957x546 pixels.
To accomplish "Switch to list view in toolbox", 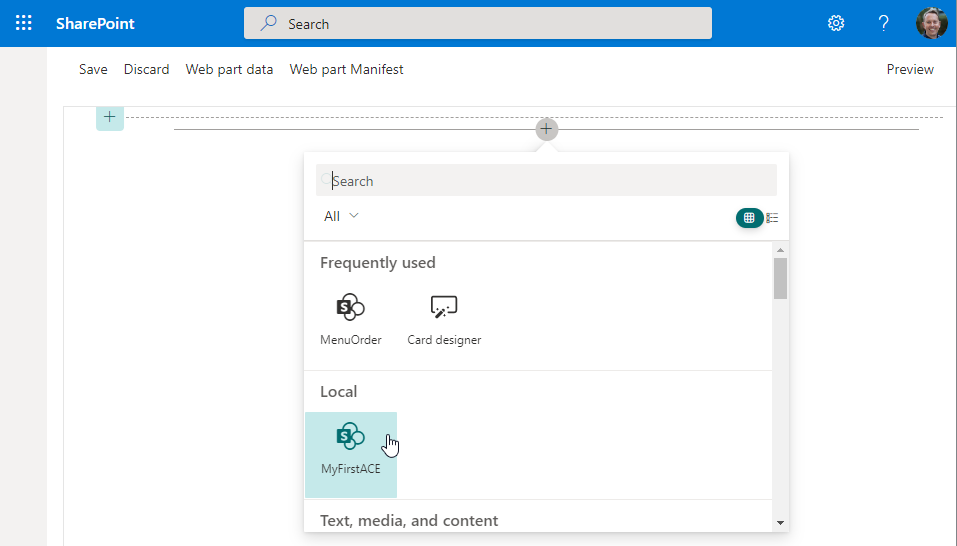I will tap(772, 217).
